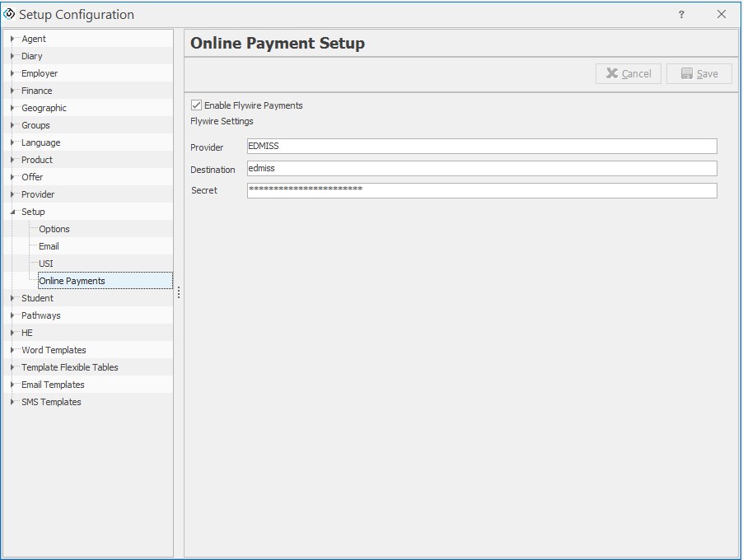This screenshot has height=560, width=743.
Task: Click the help question mark icon
Action: point(680,14)
